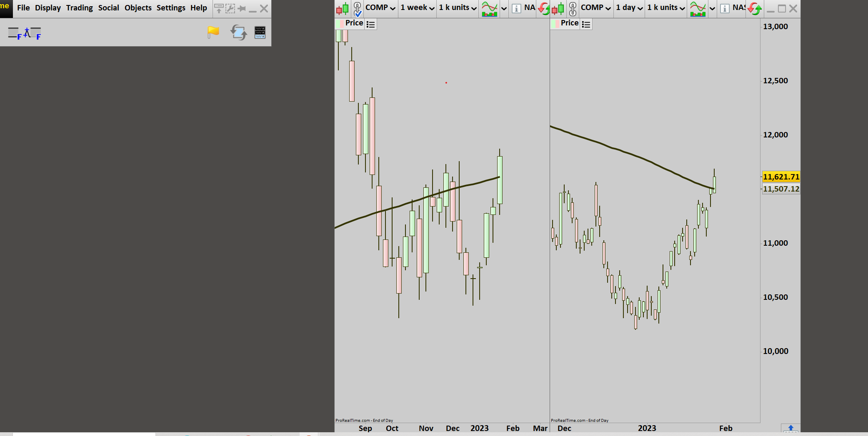Open the 1 k units dropdown on weekly chart

tap(458, 8)
